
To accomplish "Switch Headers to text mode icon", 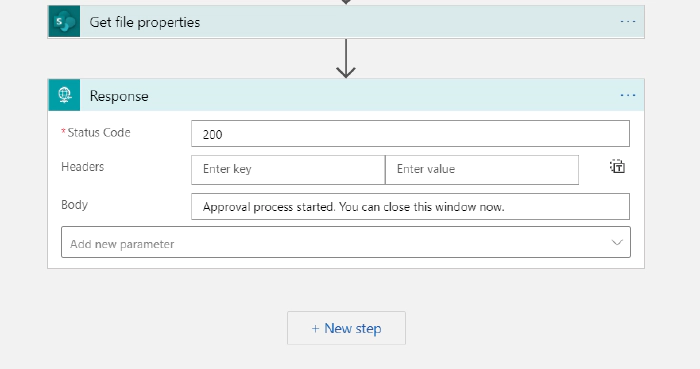I will click(x=617, y=166).
